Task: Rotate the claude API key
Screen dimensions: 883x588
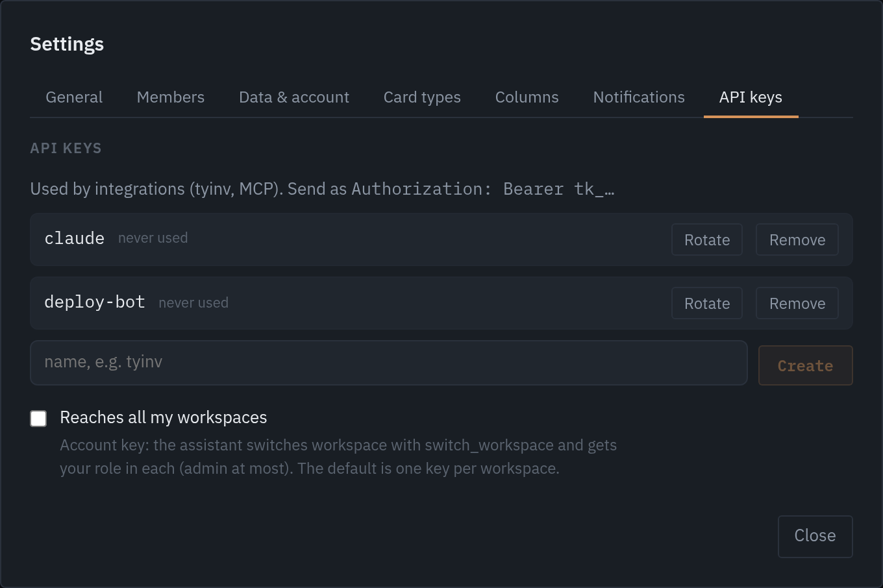Action: pyautogui.click(x=707, y=240)
